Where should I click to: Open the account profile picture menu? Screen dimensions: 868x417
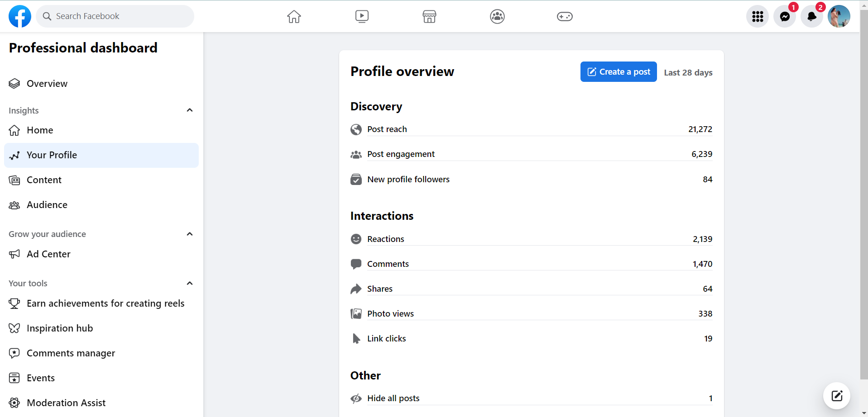(839, 16)
